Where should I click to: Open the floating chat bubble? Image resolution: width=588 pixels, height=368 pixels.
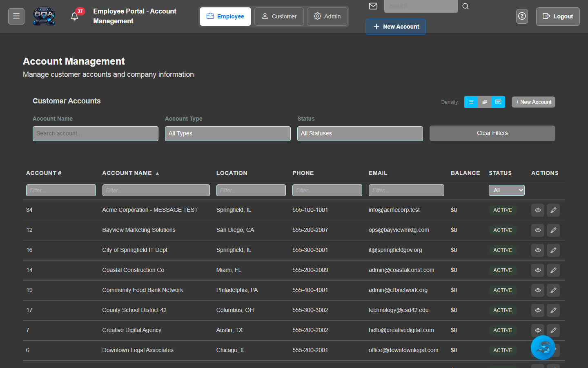point(543,347)
